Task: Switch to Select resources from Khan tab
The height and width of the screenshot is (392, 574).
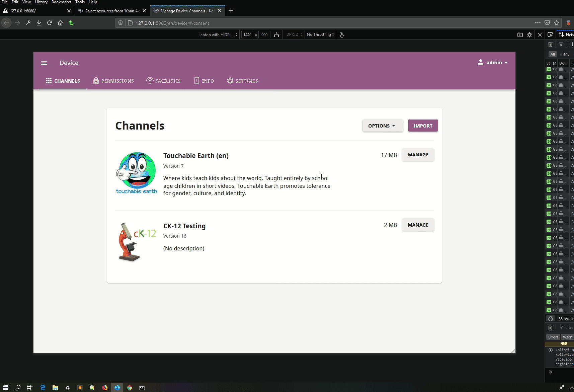Action: (112, 11)
